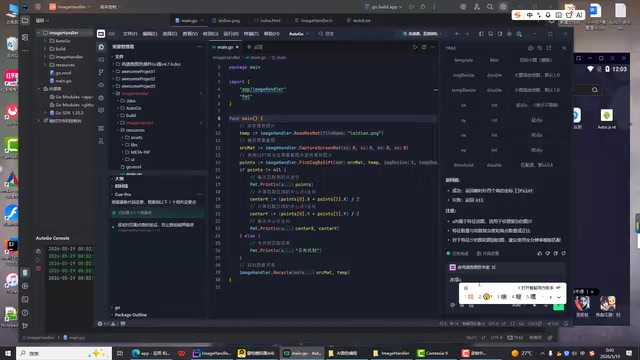
Task: Like the AI response with thumbs up
Action: 540,253
